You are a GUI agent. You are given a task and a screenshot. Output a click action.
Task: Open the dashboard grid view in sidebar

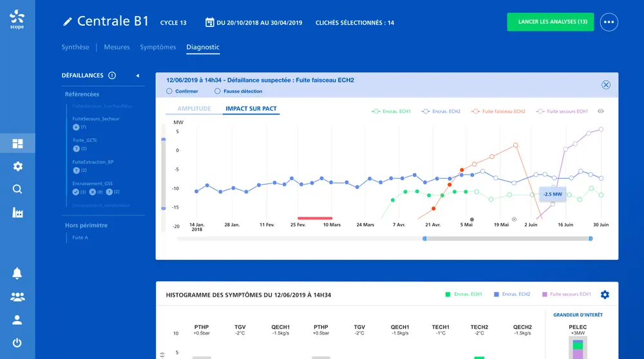tap(17, 143)
